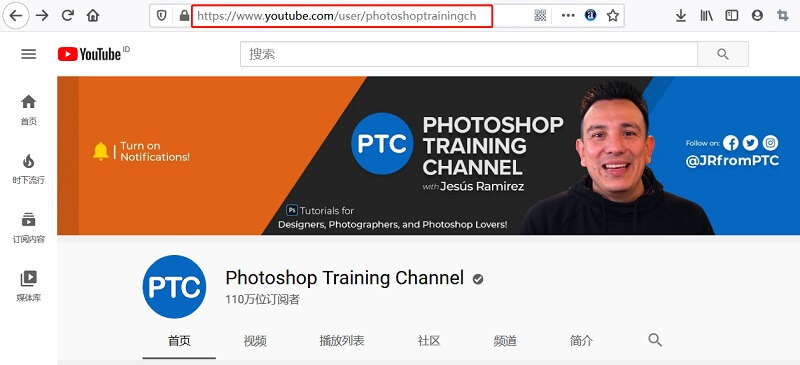
Task: Open the YouTube hamburger guide menu
Action: click(x=29, y=54)
